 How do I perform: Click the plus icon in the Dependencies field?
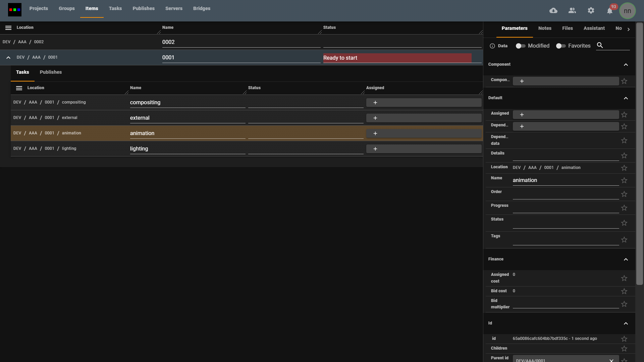pyautogui.click(x=522, y=126)
